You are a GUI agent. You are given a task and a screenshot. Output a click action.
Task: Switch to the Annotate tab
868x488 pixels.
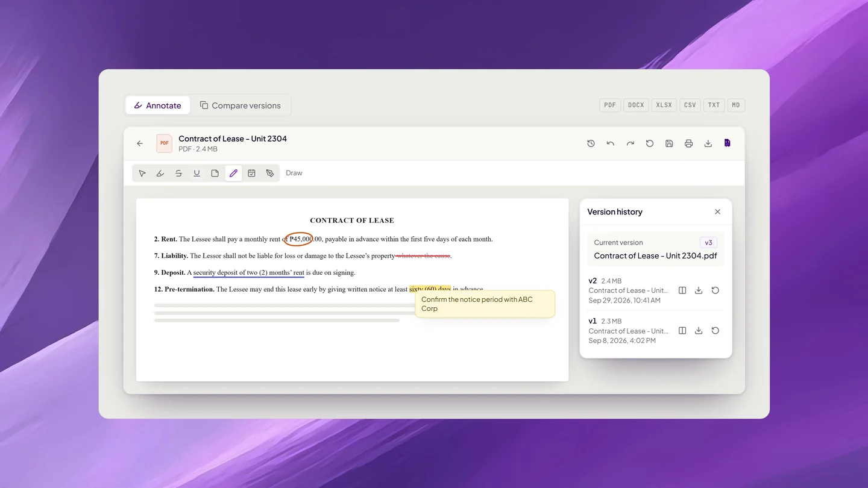click(157, 105)
